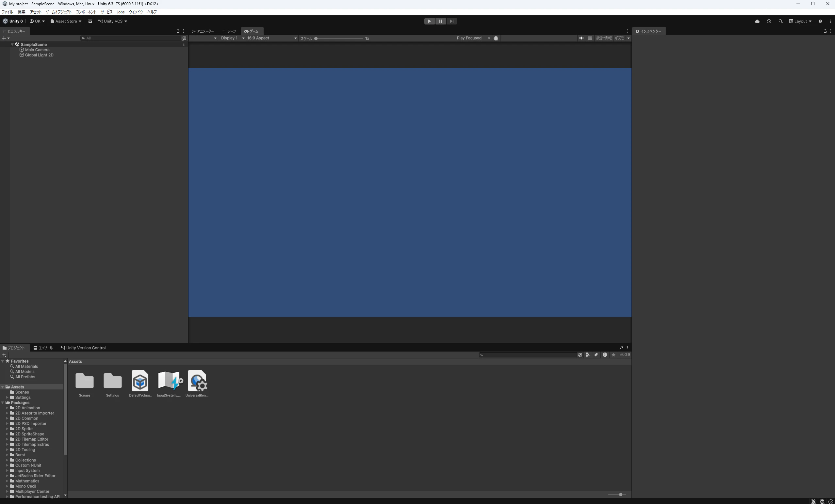
Task: Open gizmos dropdown arrow
Action: point(629,38)
